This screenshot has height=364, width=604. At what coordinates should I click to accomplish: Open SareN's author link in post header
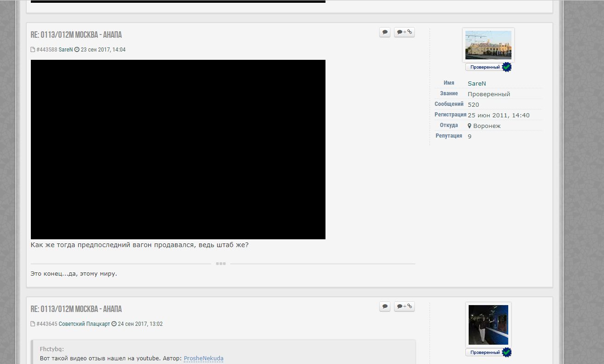coord(65,50)
